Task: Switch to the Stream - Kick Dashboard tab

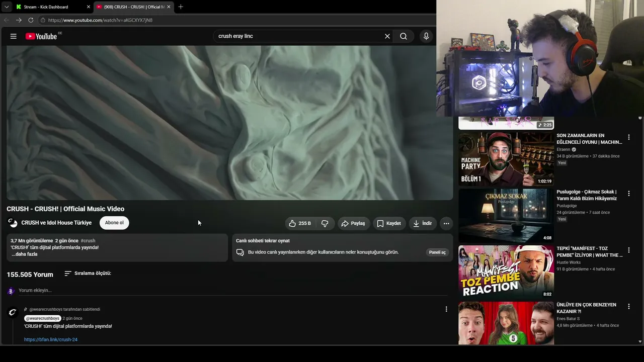Action: point(52,7)
